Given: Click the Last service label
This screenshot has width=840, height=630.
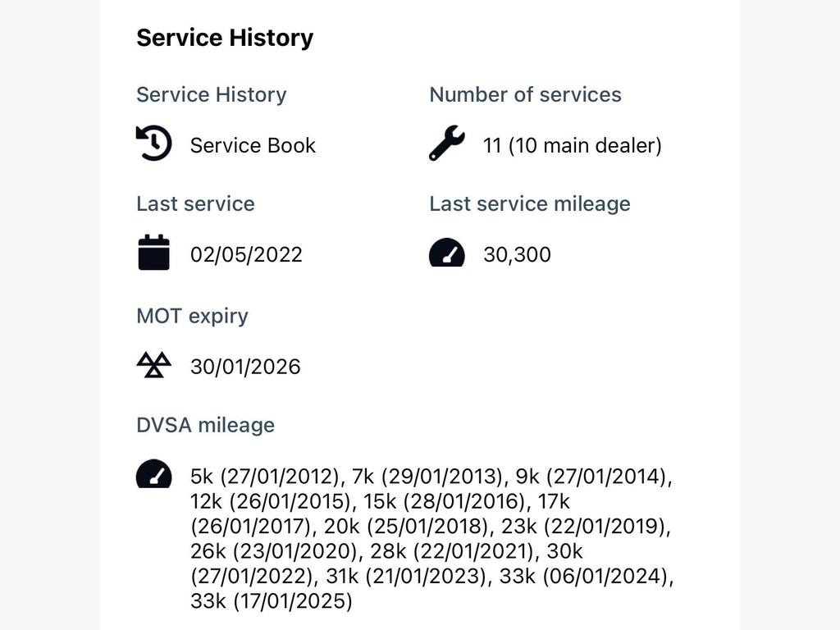Looking at the screenshot, I should point(195,204).
